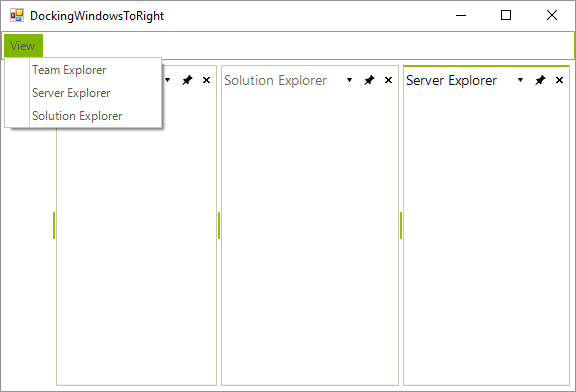
Task: Maximize the DockingWindowsToRight window
Action: 506,15
